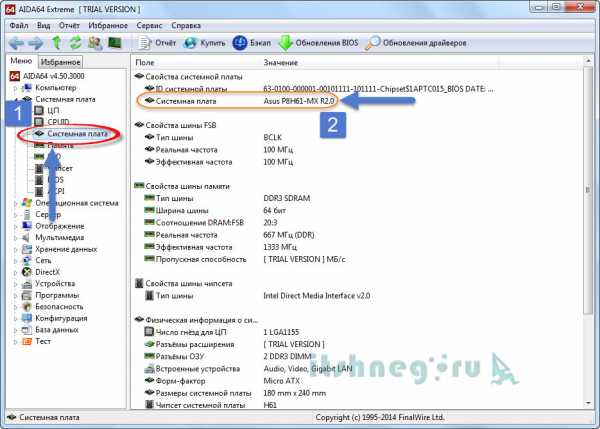Open the green monitor graph toolbar icon
600x429 pixels.
coord(114,43)
